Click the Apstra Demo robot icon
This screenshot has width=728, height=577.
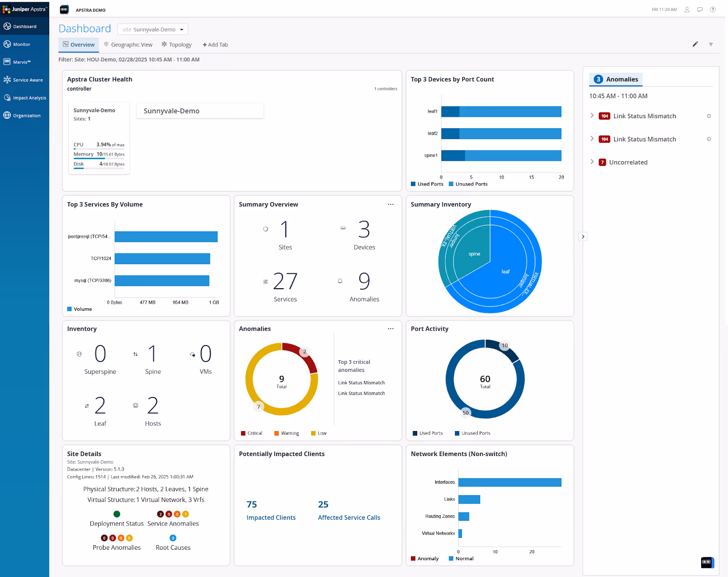click(x=65, y=10)
